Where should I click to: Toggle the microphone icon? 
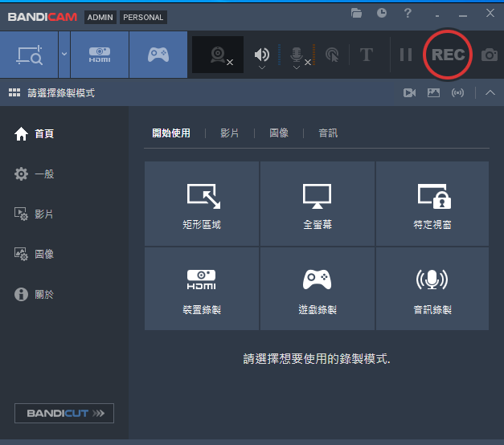point(297,55)
